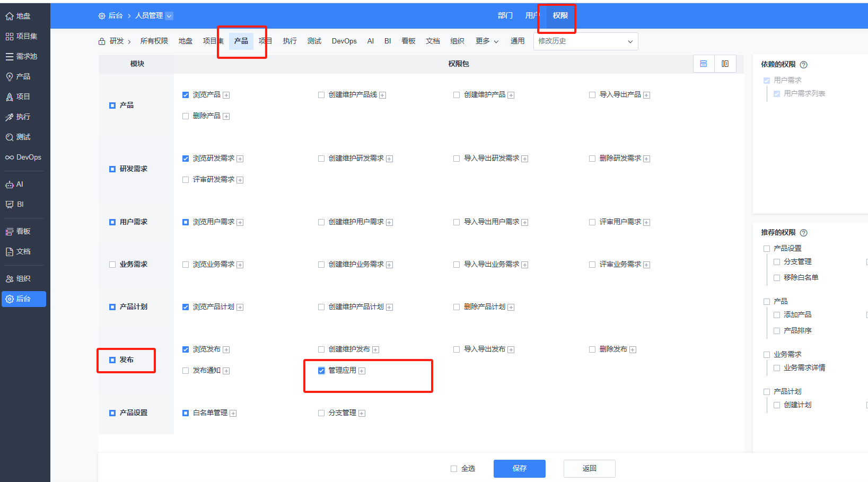Open the 修改历史 dropdown selector

coord(585,41)
